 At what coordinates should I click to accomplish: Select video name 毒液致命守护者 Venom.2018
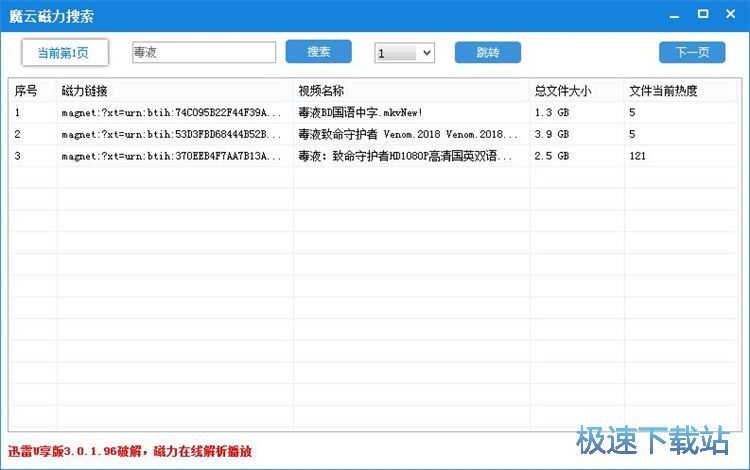408,134
